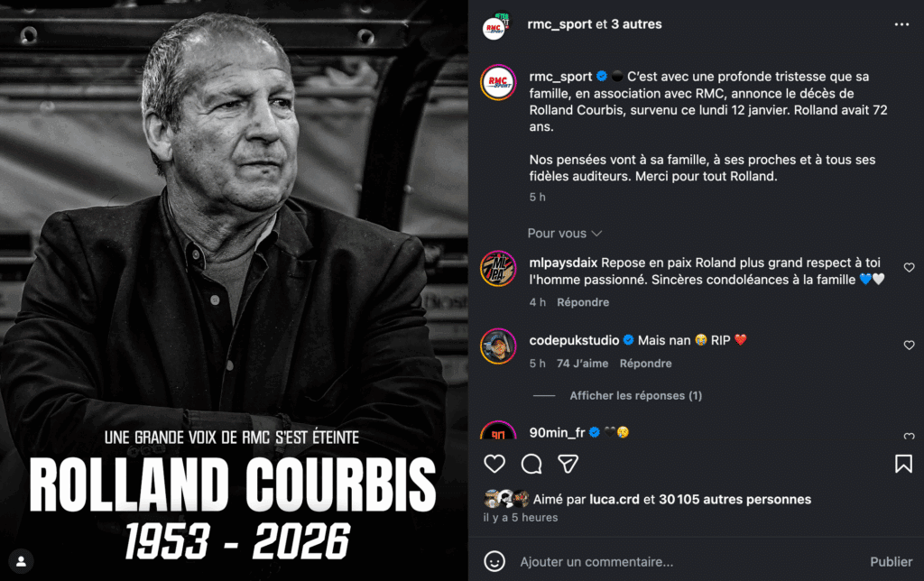Click the "Ajouter un commentaire..." field
This screenshot has height=581, width=924.
pos(677,562)
